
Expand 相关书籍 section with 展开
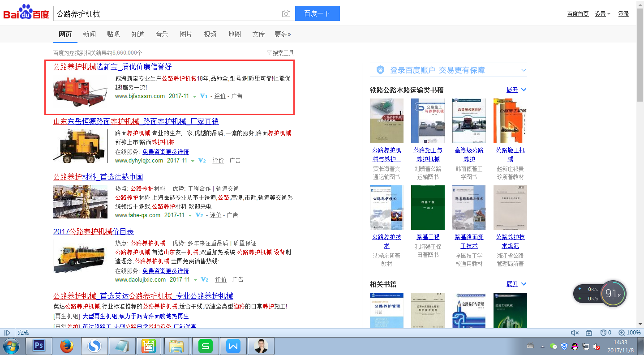pyautogui.click(x=516, y=284)
